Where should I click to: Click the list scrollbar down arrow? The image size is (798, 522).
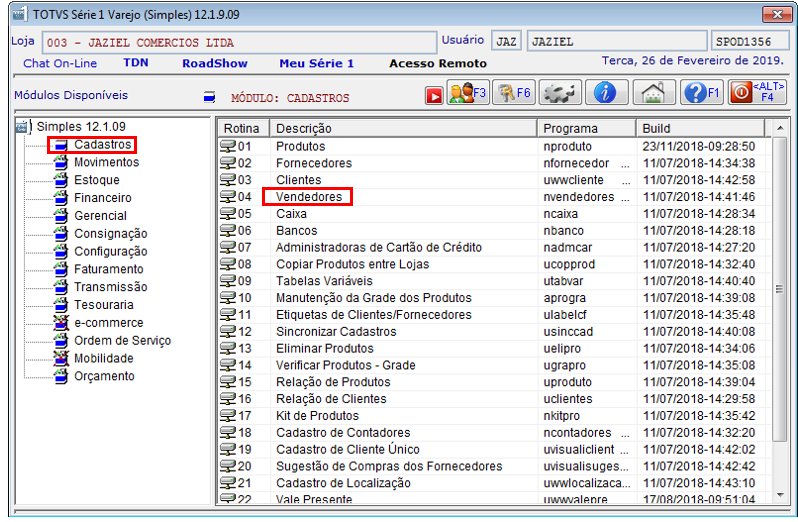coord(780,495)
